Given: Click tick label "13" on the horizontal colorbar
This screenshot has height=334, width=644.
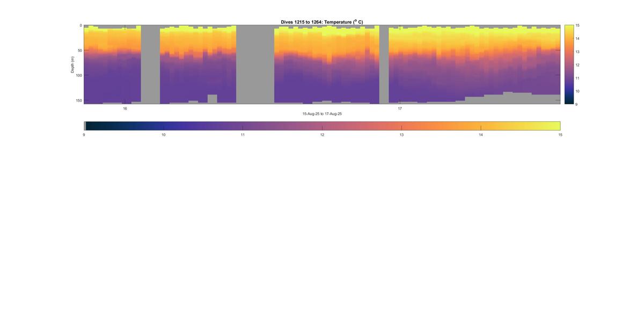Looking at the screenshot, I should click(x=401, y=135).
